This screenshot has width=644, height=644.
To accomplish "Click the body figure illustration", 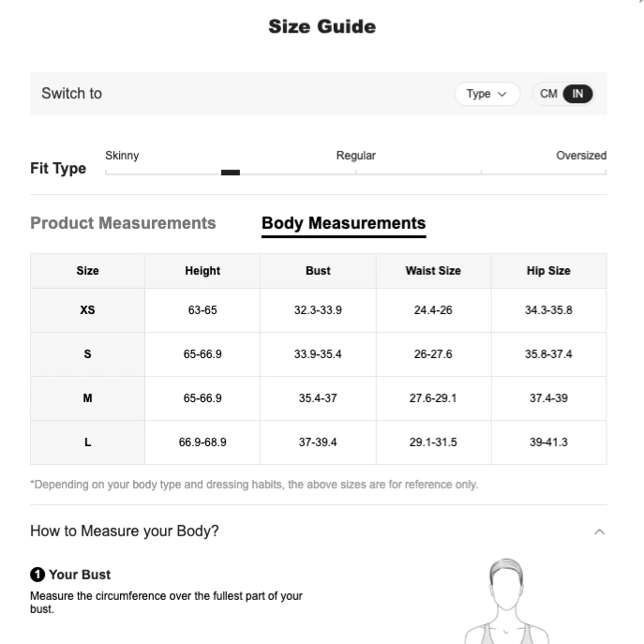I will click(506, 601).
